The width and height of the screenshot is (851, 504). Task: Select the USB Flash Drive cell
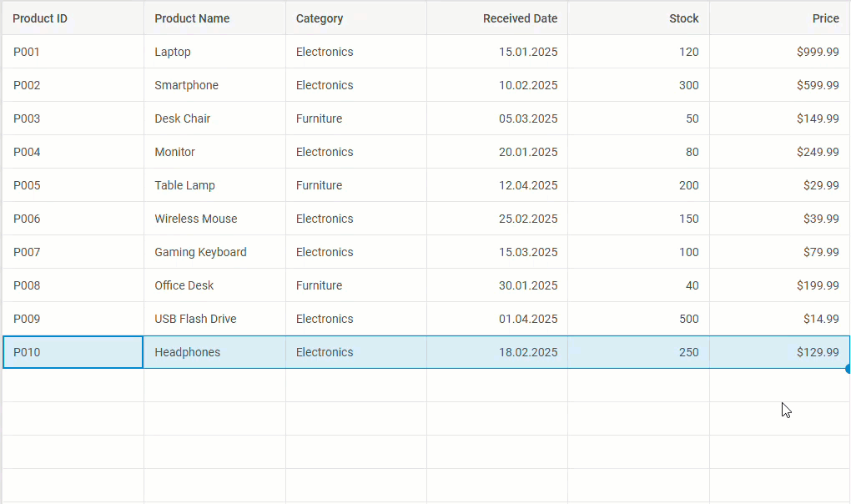click(x=215, y=319)
